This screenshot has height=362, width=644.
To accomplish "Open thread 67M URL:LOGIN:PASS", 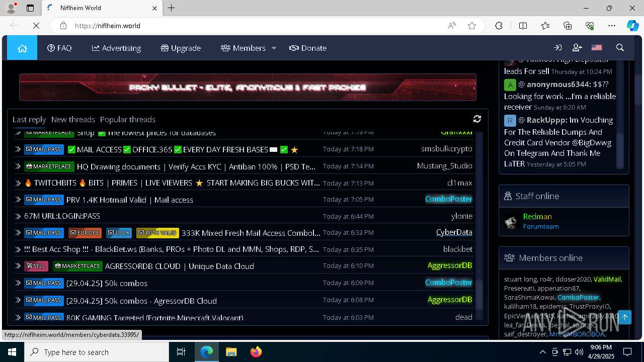I will [x=62, y=216].
